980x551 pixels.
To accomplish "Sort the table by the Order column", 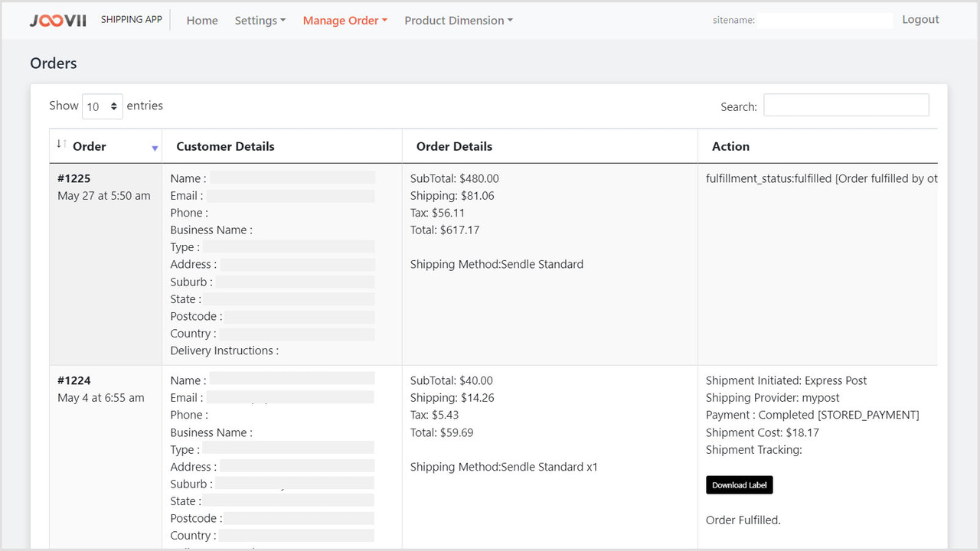I will pos(89,146).
